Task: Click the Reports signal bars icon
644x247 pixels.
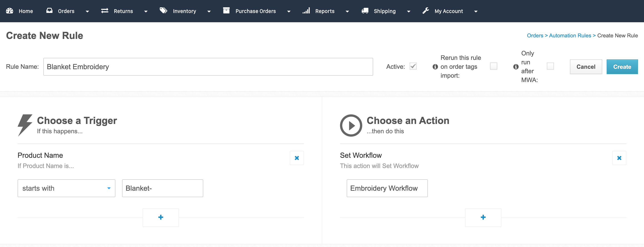Action: [x=306, y=10]
